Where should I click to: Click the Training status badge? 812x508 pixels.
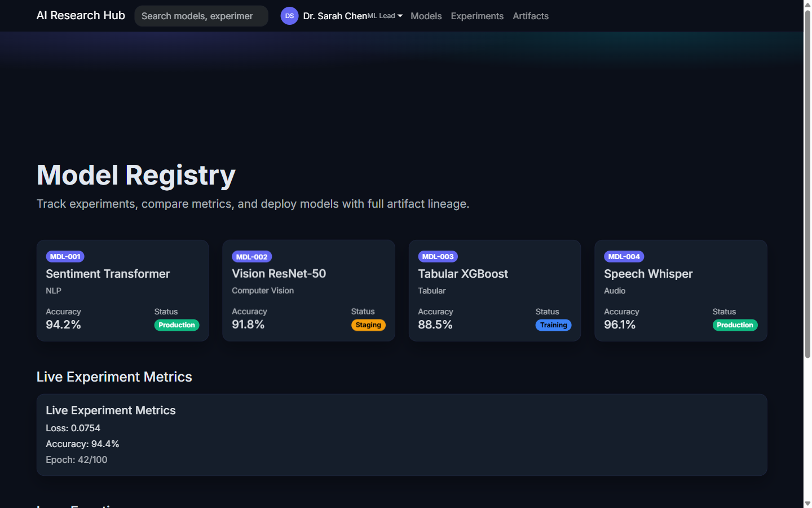pyautogui.click(x=554, y=325)
